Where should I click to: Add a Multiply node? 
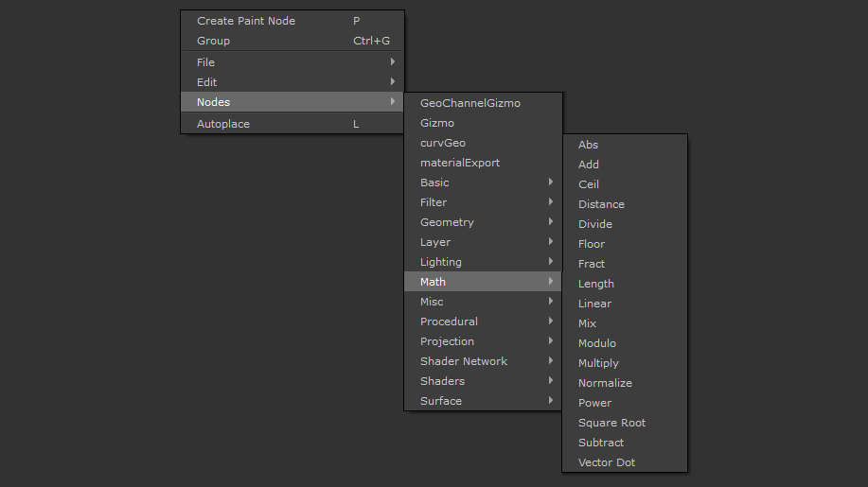point(598,363)
